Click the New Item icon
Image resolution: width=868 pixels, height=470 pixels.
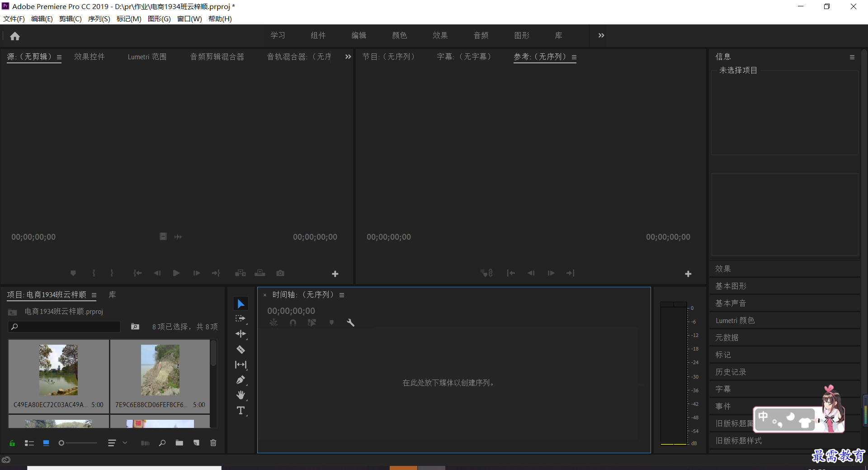coord(196,443)
